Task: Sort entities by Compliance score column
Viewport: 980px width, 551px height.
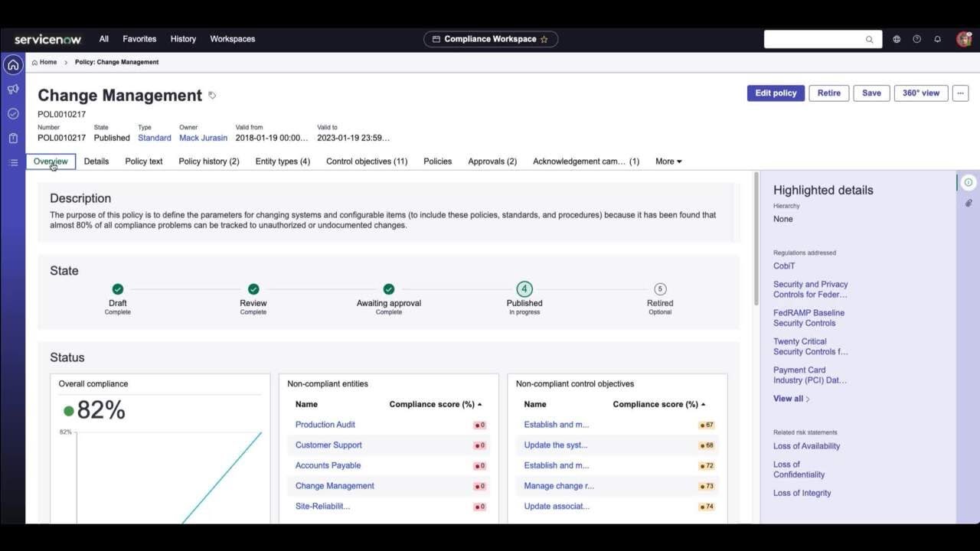Action: (436, 404)
